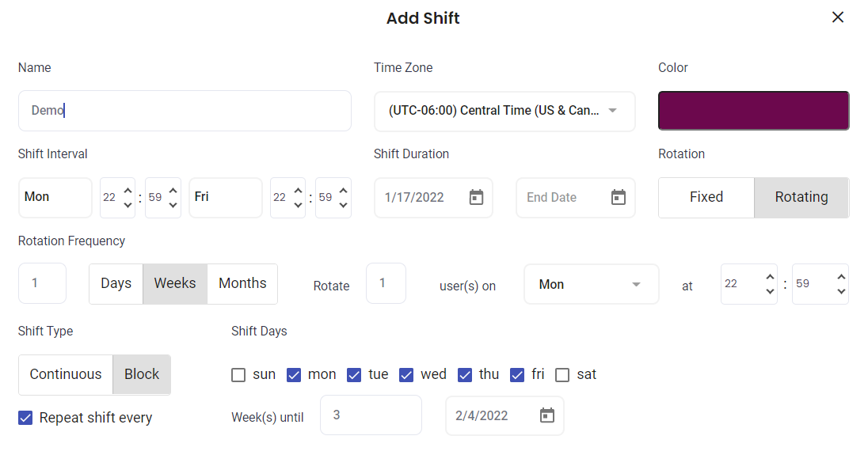
Task: Uncheck the tue shift day
Action: (x=354, y=374)
